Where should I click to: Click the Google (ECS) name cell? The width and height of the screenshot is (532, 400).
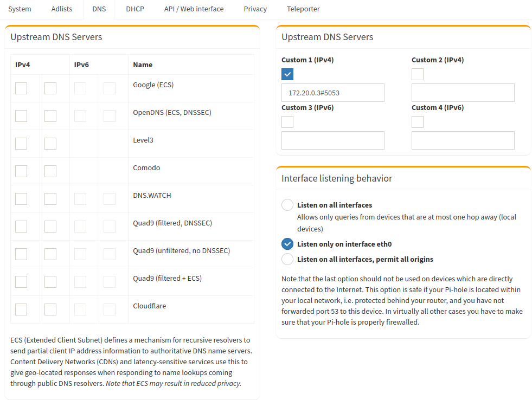191,88
